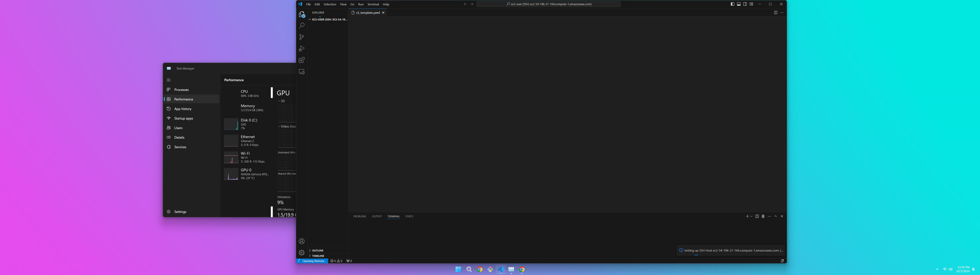Select App history in Task Manager
980x275 pixels.
pos(183,109)
